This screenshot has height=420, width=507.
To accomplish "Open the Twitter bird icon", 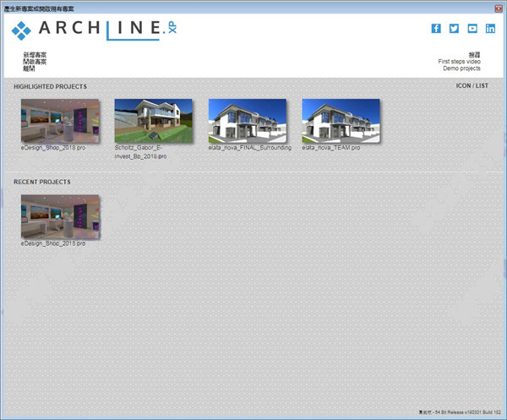I will coord(454,29).
